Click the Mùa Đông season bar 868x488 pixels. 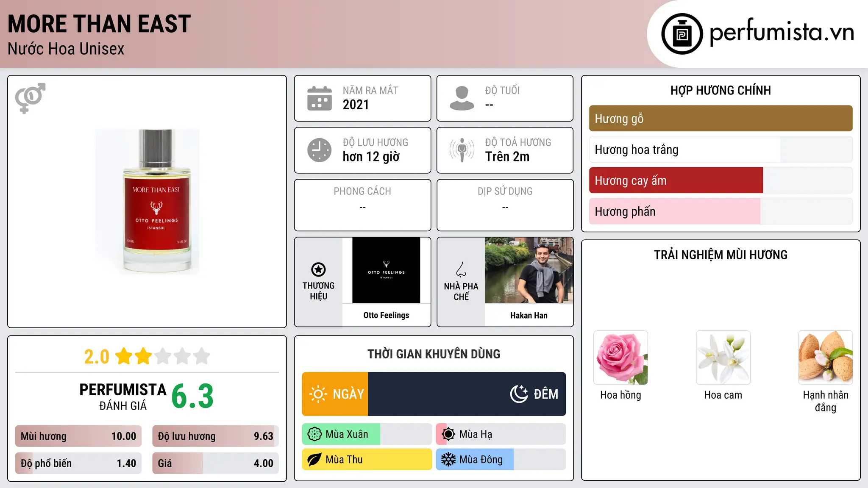coord(501,460)
